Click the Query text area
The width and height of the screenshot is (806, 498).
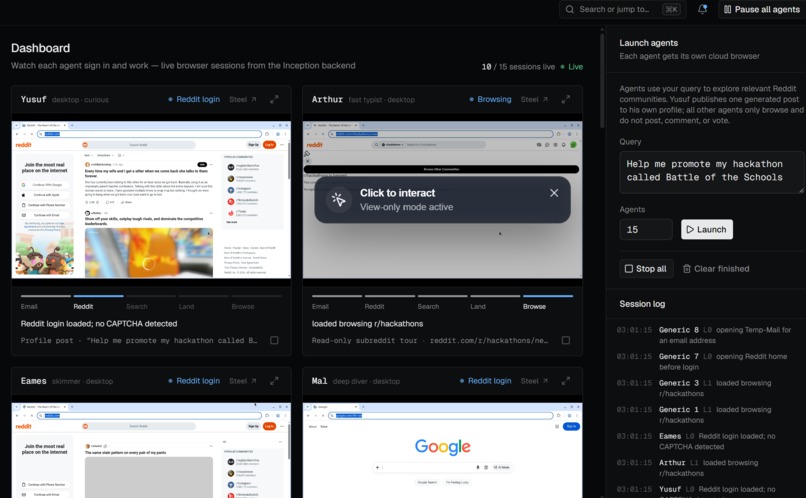click(711, 172)
